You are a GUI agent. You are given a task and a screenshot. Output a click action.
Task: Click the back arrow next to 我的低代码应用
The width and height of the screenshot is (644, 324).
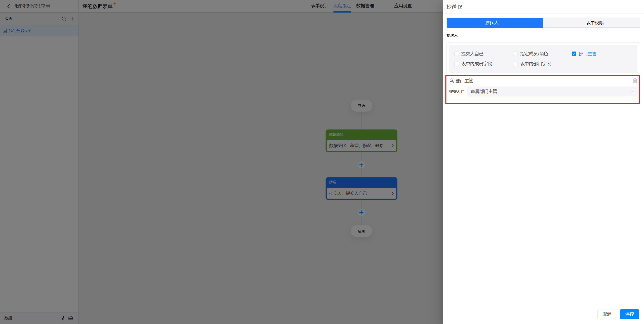tap(9, 6)
